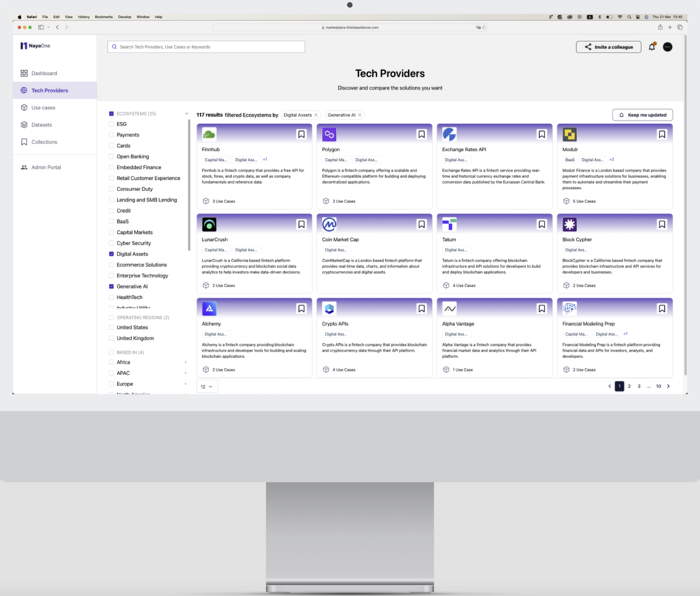Check the Cyber Security filter
The height and width of the screenshot is (596, 700).
111,243
